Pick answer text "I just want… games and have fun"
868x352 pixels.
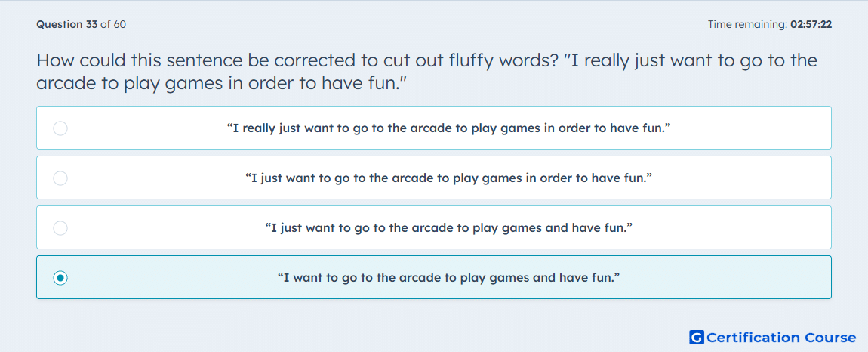coord(449,228)
